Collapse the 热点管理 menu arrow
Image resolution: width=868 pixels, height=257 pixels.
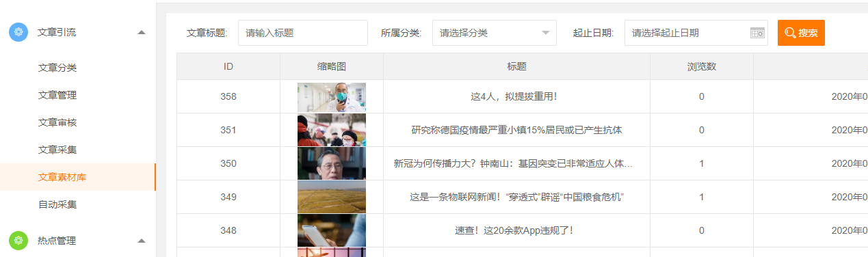click(x=141, y=241)
